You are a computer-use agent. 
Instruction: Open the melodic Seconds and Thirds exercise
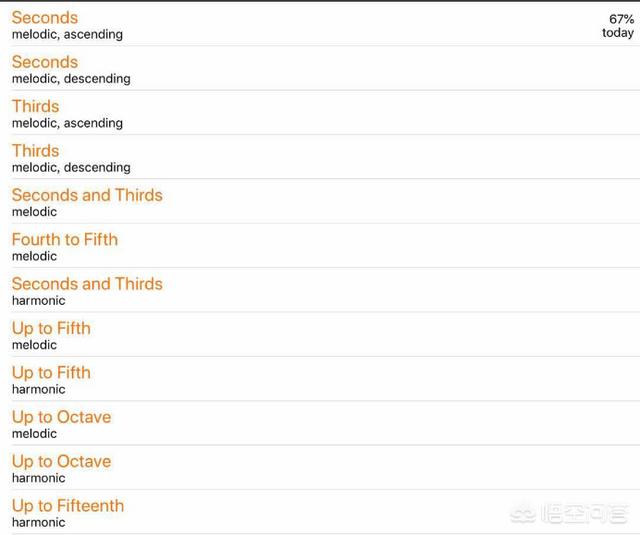(x=87, y=195)
